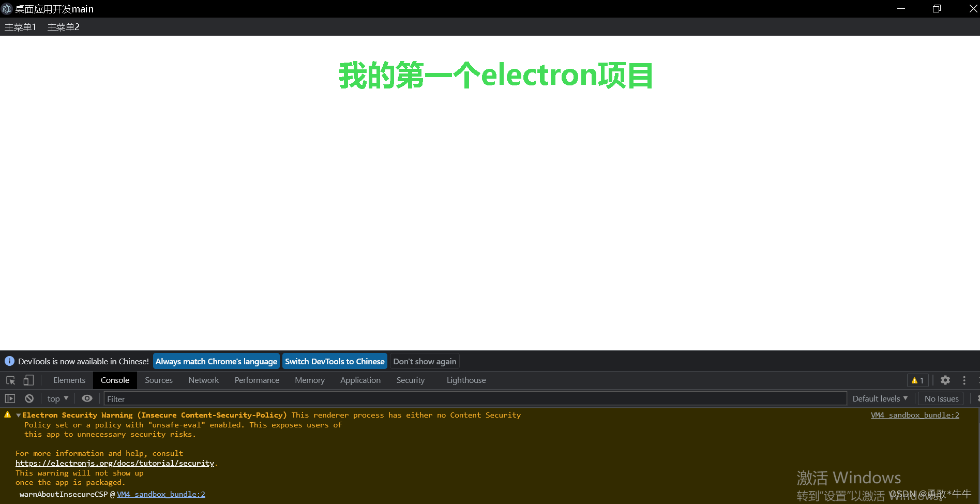Click the No Issues status control
The image size is (980, 504).
[941, 398]
